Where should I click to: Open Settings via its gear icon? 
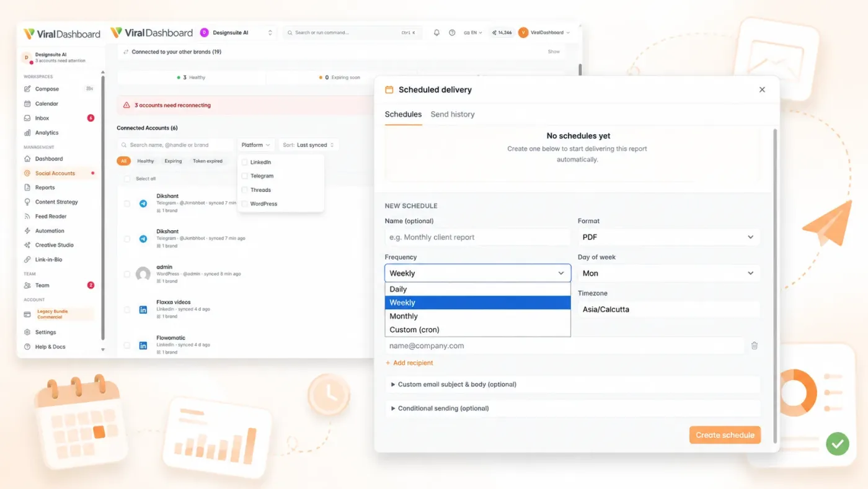click(27, 332)
